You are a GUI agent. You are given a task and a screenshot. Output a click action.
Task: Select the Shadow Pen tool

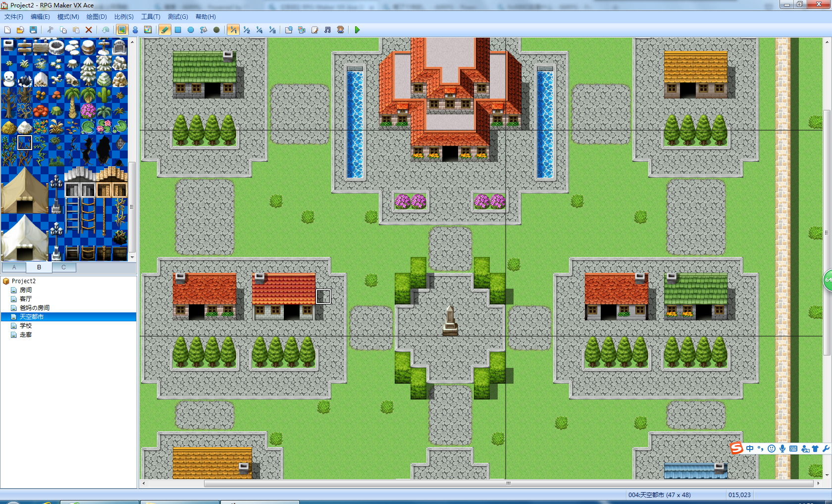tap(216, 30)
